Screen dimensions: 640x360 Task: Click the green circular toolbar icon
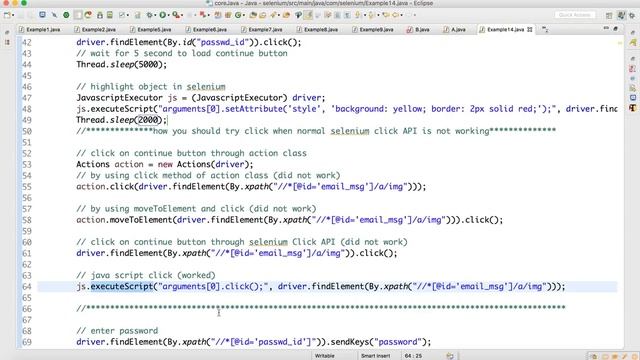point(66,15)
